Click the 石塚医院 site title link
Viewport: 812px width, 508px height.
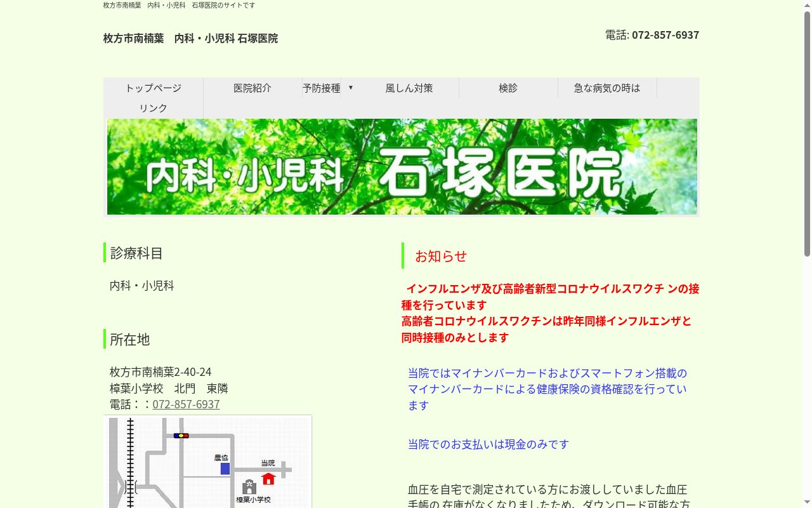pos(190,38)
